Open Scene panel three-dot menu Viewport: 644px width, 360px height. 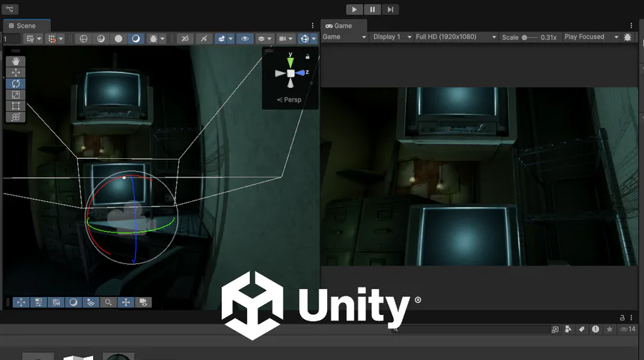coord(313,26)
